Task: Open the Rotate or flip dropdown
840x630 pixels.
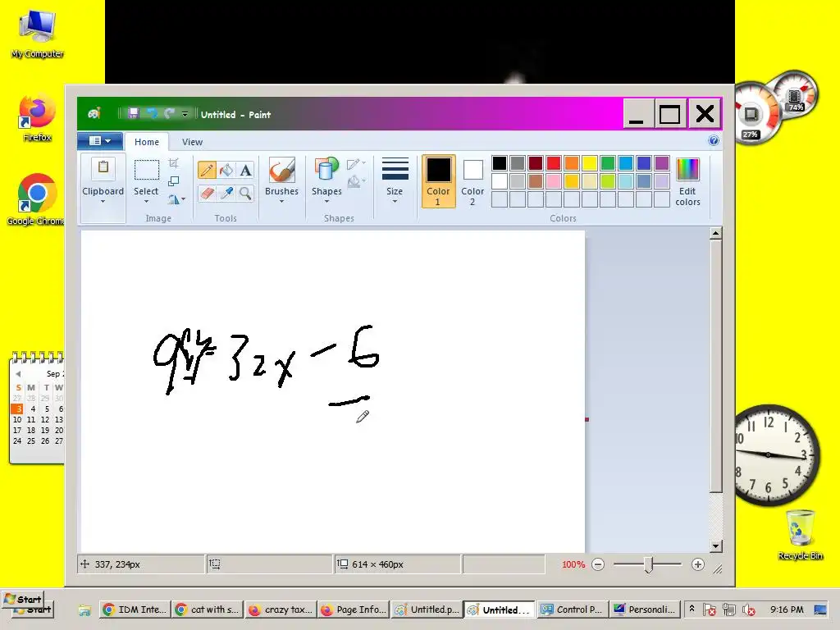Action: 176,199
